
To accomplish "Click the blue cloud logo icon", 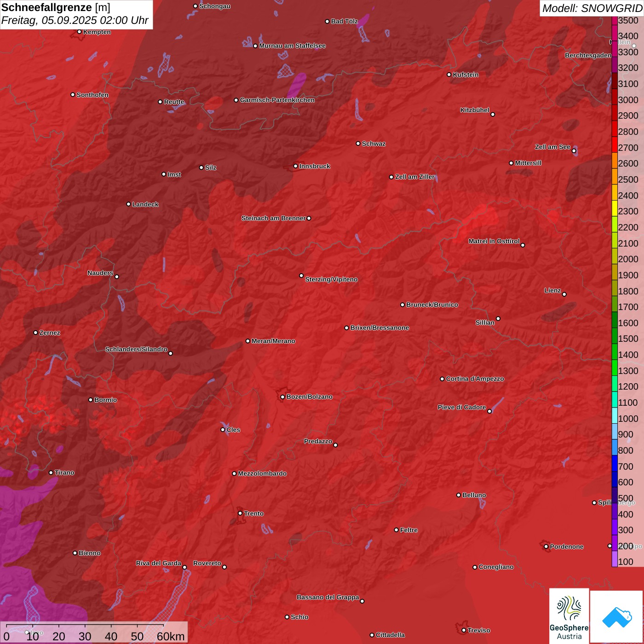I will coord(617,617).
